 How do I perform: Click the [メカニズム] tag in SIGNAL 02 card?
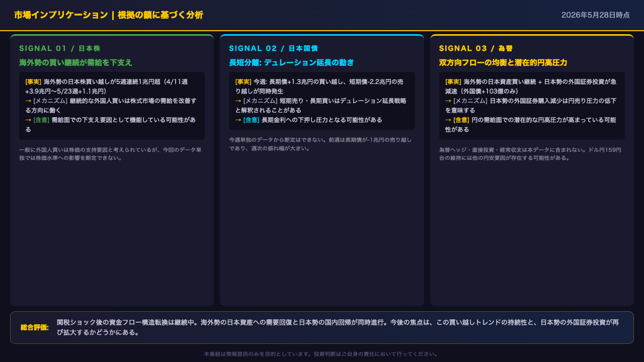tap(260, 101)
